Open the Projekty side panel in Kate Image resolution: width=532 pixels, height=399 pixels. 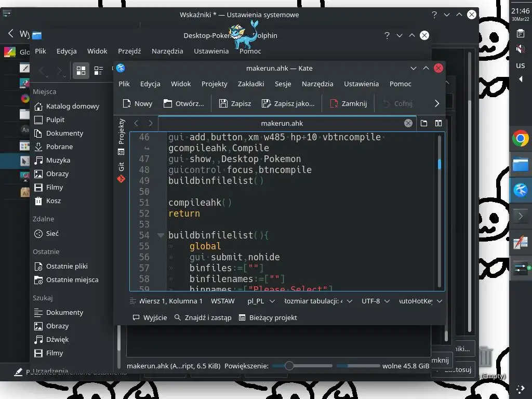pos(122,131)
